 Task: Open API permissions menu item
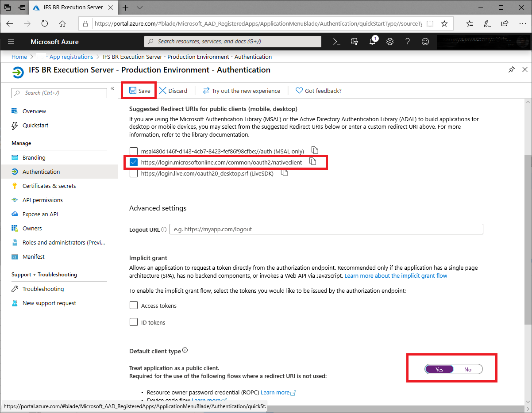coord(42,200)
